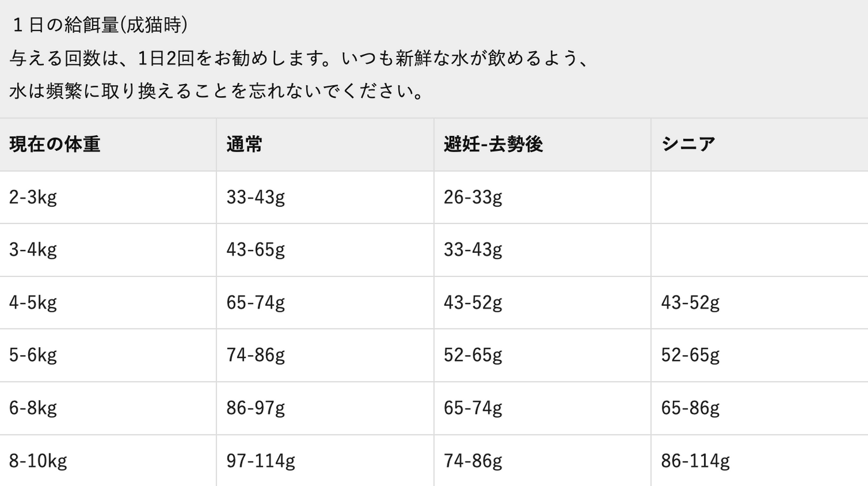Click the シニア column header
This screenshot has width=868, height=486.
[688, 145]
